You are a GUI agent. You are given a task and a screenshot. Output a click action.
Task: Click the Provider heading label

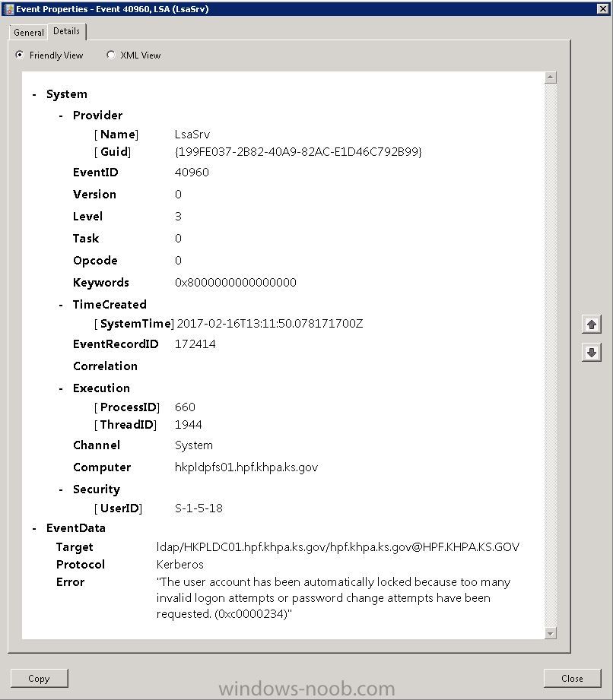click(x=98, y=116)
